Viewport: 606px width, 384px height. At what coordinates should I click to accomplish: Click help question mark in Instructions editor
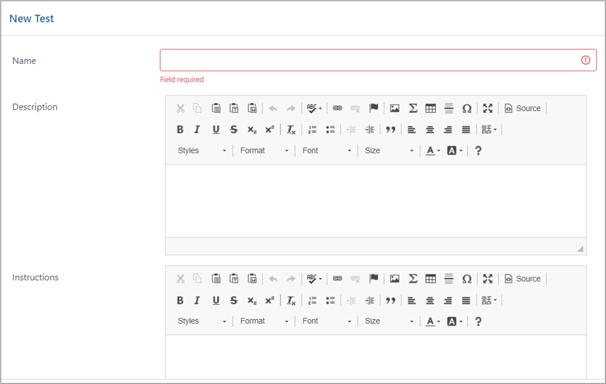tap(478, 321)
